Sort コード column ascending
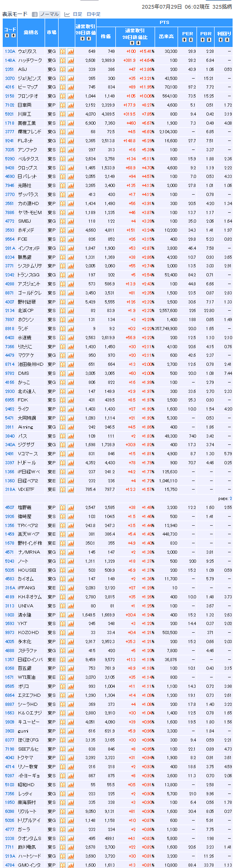The image size is (238, 868). pyautogui.click(x=7, y=35)
